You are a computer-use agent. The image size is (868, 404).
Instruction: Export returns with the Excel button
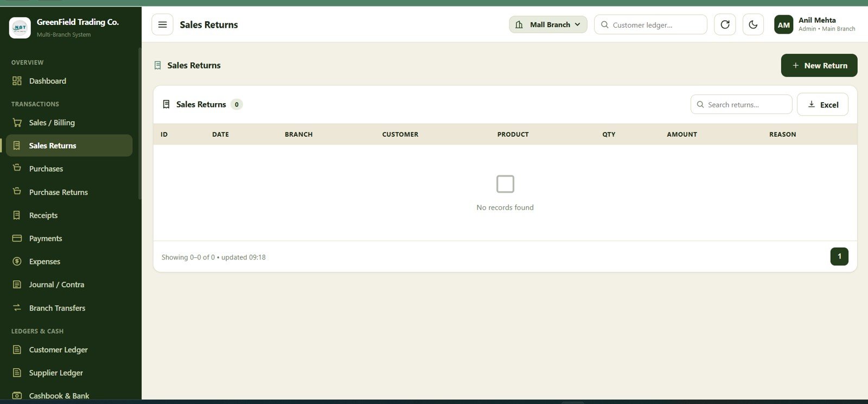(822, 104)
